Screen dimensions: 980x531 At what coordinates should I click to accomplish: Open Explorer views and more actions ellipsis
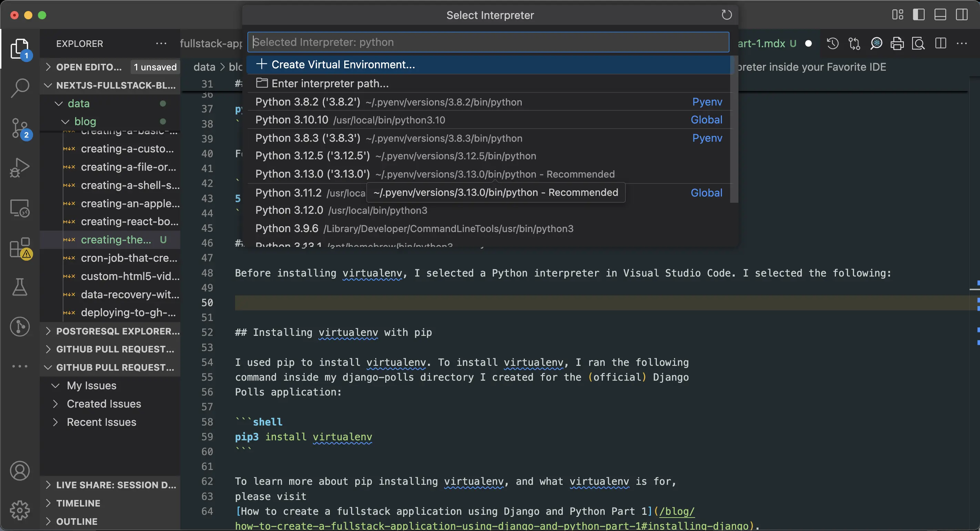point(161,43)
